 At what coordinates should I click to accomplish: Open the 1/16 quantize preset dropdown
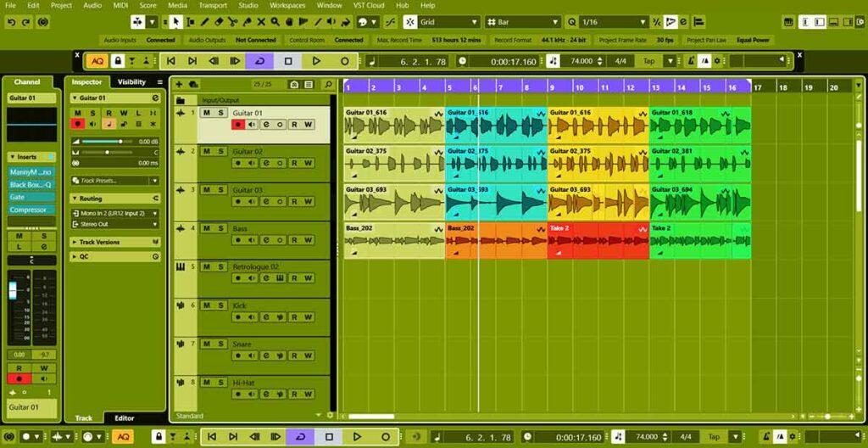click(614, 22)
